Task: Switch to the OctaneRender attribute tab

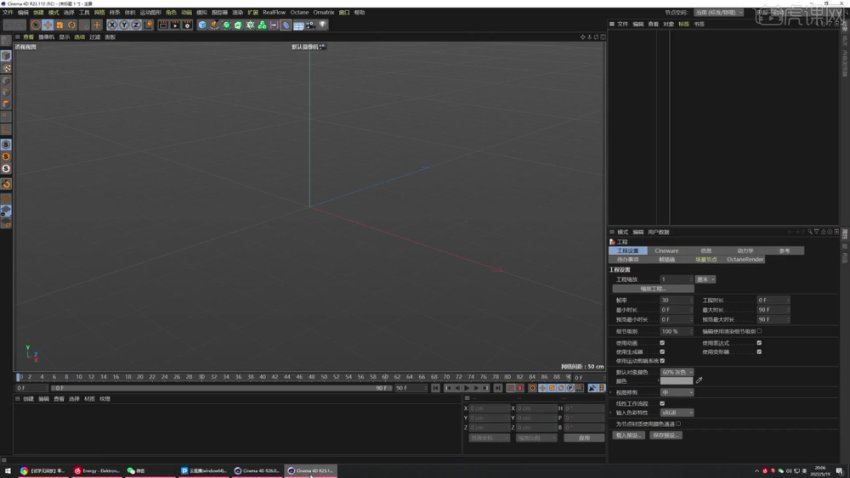Action: pyautogui.click(x=745, y=260)
